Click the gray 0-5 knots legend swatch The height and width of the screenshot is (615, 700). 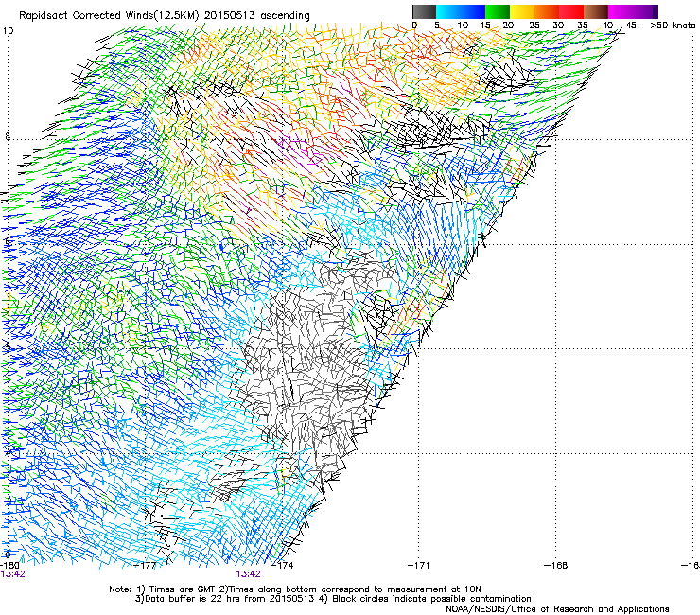(x=424, y=11)
